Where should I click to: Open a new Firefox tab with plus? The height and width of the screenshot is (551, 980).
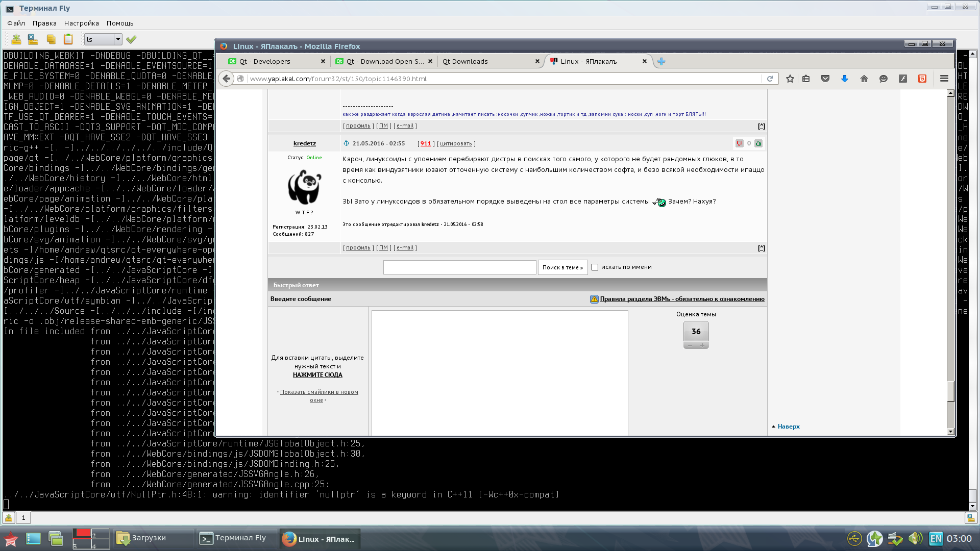pos(661,61)
